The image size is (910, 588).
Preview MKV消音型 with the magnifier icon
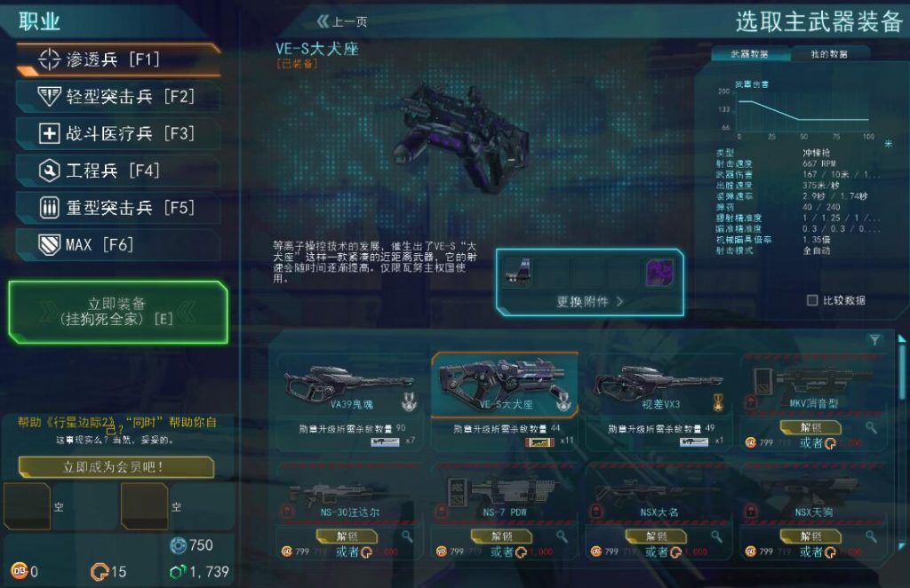pyautogui.click(x=871, y=428)
